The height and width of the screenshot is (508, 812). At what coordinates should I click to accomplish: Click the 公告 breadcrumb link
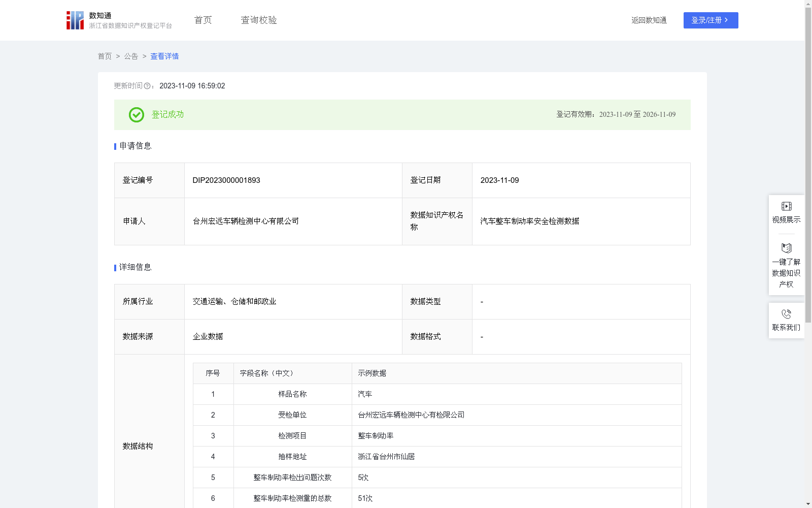[131, 56]
